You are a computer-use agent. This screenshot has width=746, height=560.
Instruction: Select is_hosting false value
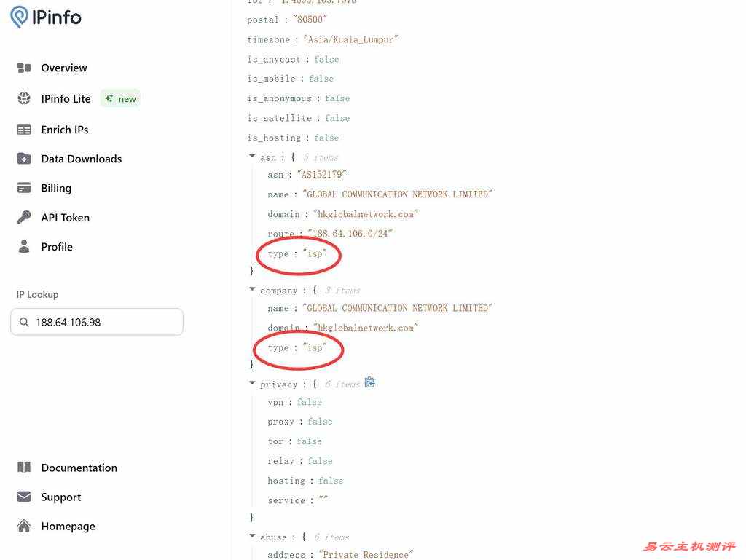[x=326, y=138]
